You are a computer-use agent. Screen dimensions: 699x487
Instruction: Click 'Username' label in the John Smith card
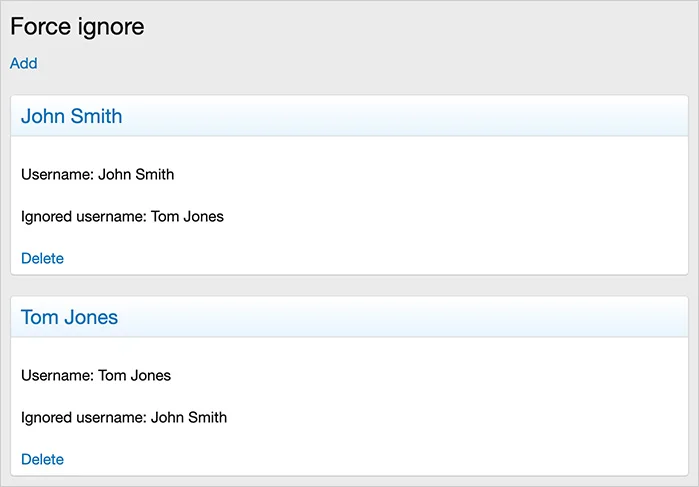click(x=56, y=174)
